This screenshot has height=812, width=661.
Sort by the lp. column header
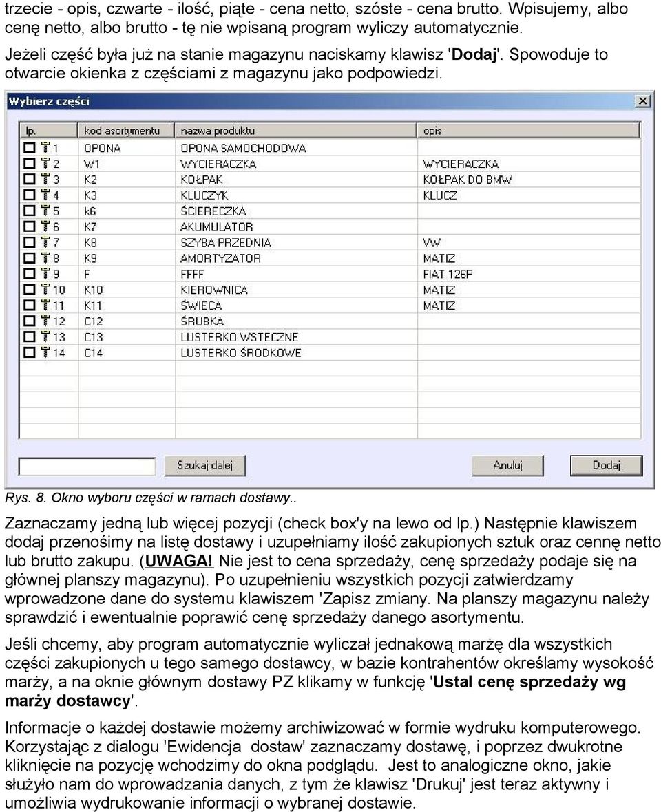click(49, 131)
